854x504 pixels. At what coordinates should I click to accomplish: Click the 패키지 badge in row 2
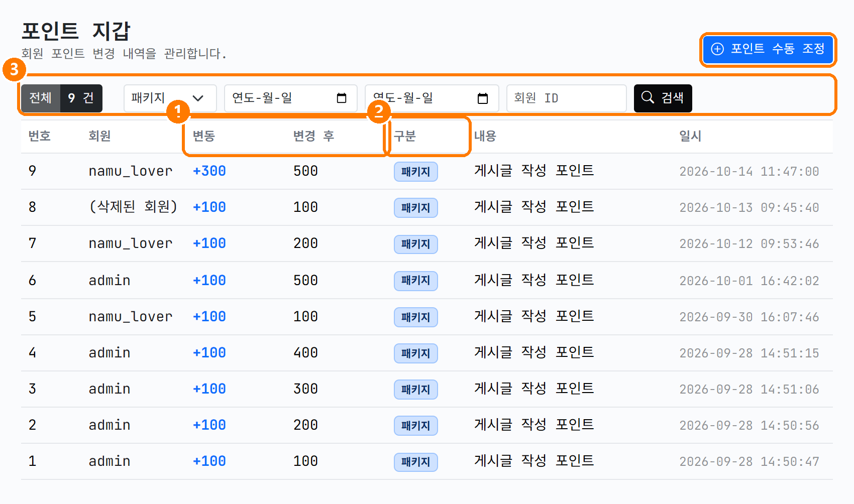click(x=416, y=426)
